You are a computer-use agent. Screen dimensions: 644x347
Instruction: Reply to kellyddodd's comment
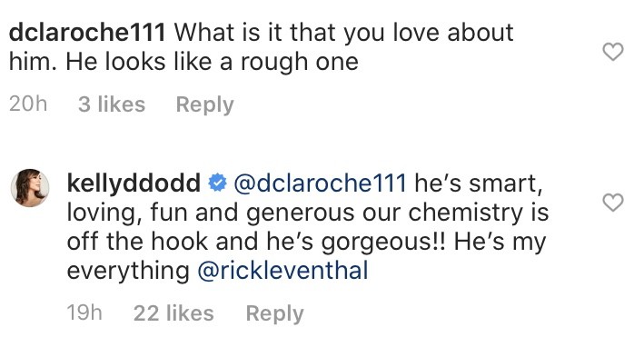point(275,313)
